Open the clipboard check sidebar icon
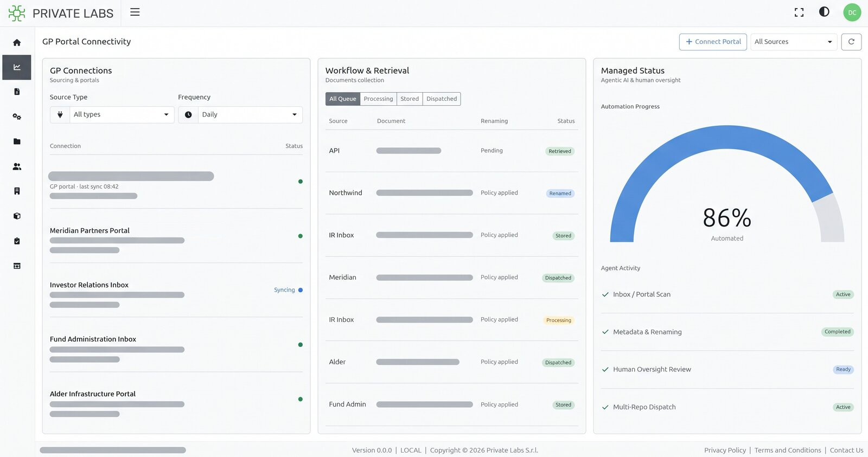This screenshot has height=457, width=868. (17, 241)
